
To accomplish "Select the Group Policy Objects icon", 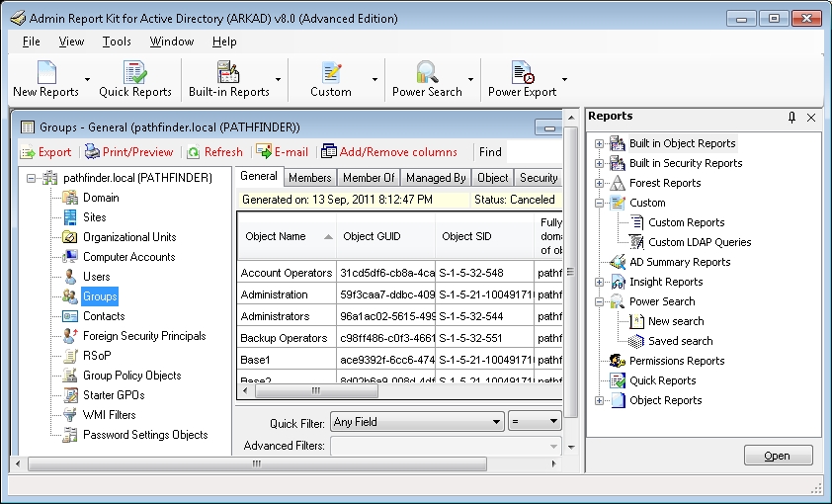I will click(70, 376).
